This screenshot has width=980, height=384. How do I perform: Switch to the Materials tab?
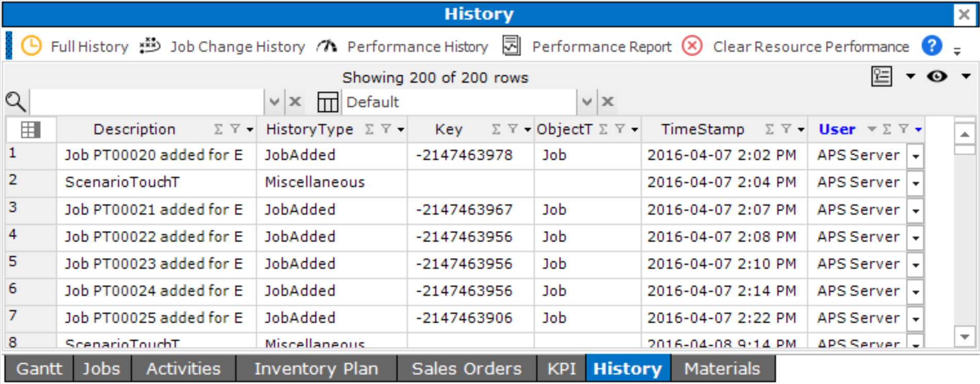tap(722, 369)
